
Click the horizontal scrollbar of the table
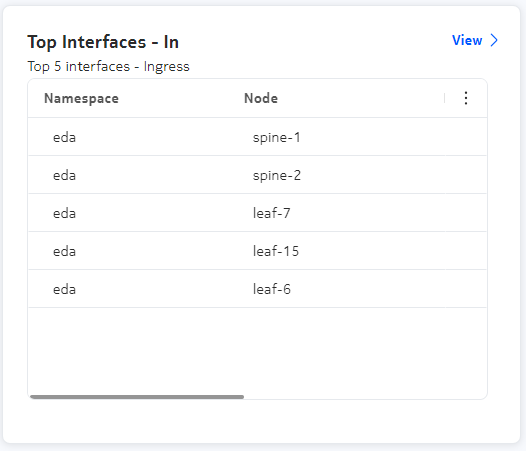(137, 397)
